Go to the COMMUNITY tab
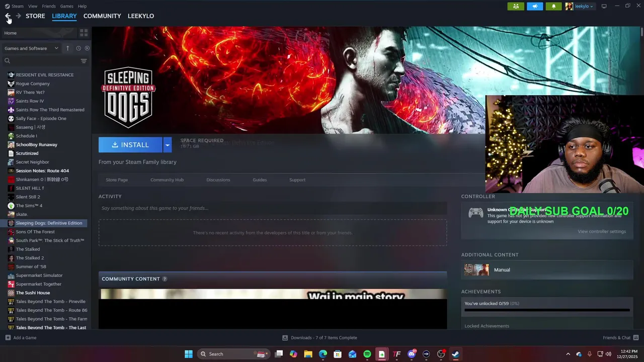 pos(102,16)
